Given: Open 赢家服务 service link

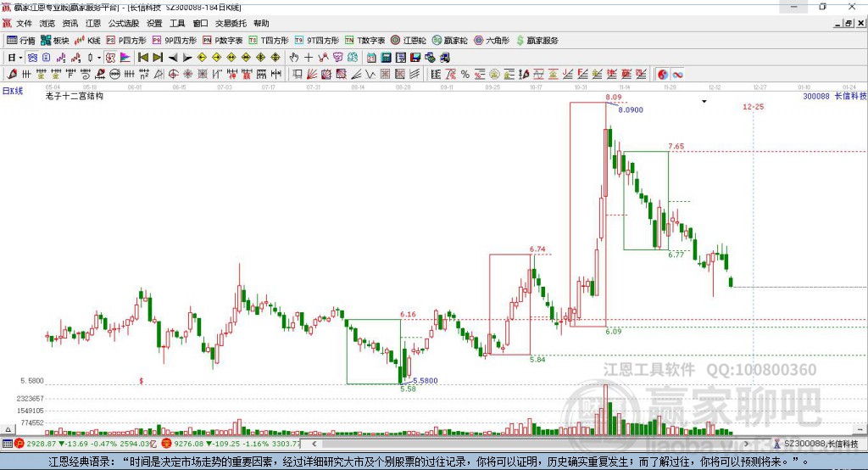Looking at the screenshot, I should click(537, 41).
